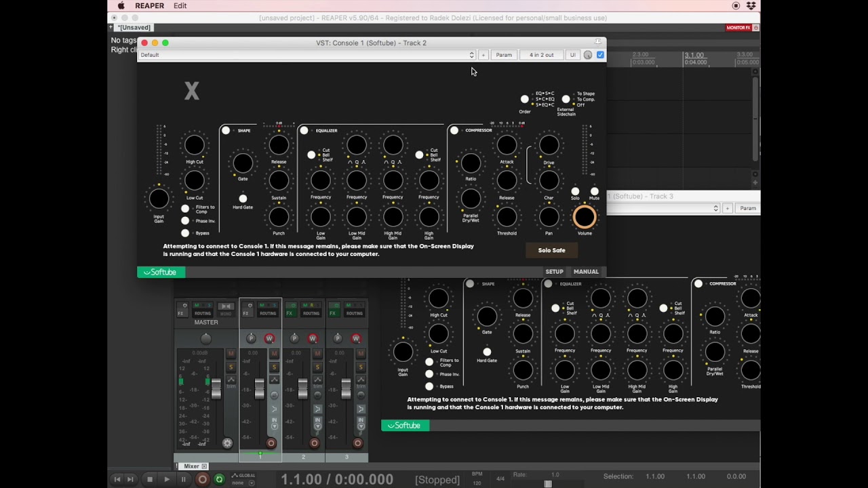Viewport: 868px width, 488px height.
Task: Click the Softube logo in Track 2 plugin
Action: pos(161,272)
